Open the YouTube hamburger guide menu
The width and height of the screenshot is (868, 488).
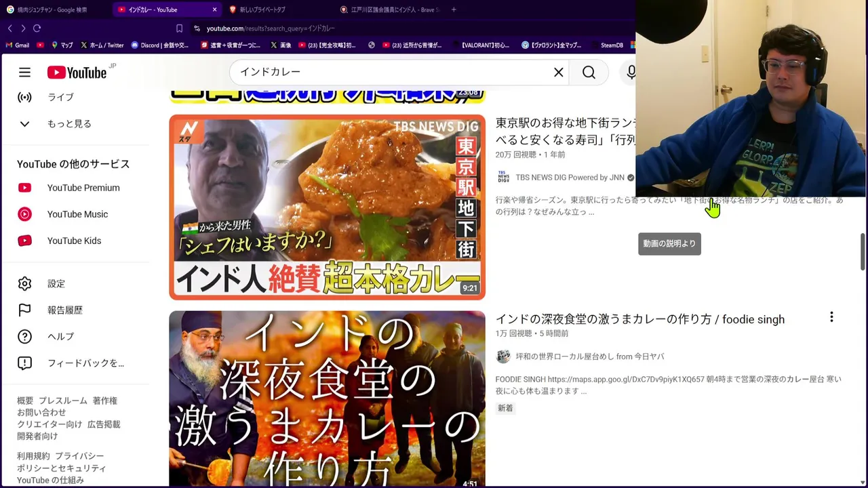point(24,73)
